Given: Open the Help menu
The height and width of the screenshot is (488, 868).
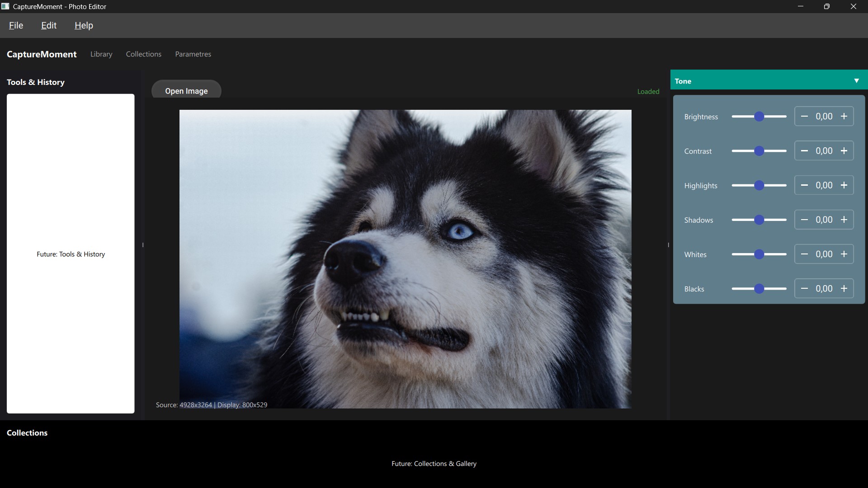Looking at the screenshot, I should click(84, 25).
